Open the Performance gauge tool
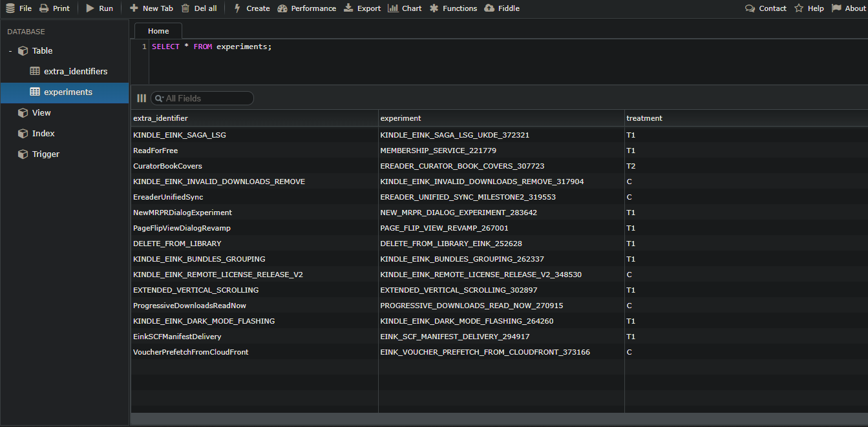This screenshot has width=868, height=427. [x=307, y=8]
